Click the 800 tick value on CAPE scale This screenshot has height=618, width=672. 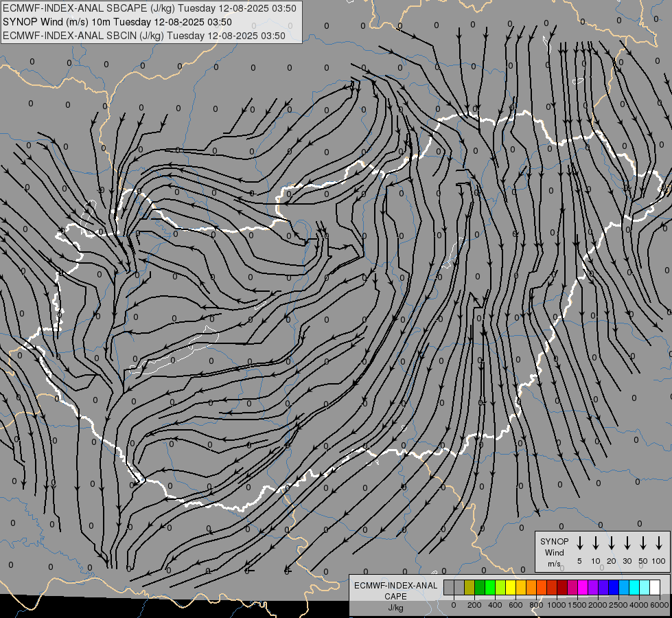click(x=536, y=605)
